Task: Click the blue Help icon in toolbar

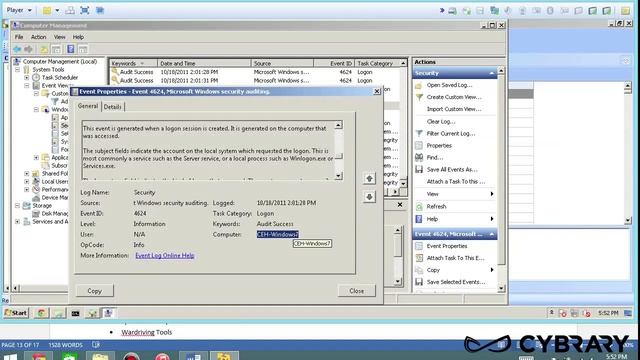Action: point(71,49)
